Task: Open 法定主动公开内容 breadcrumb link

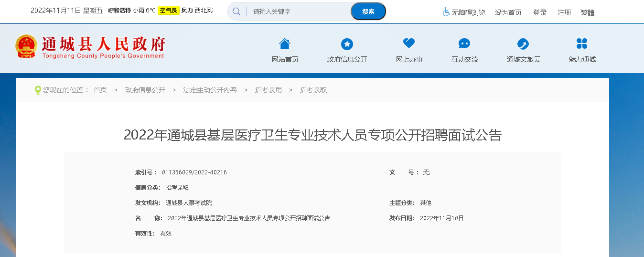Action: (x=210, y=90)
